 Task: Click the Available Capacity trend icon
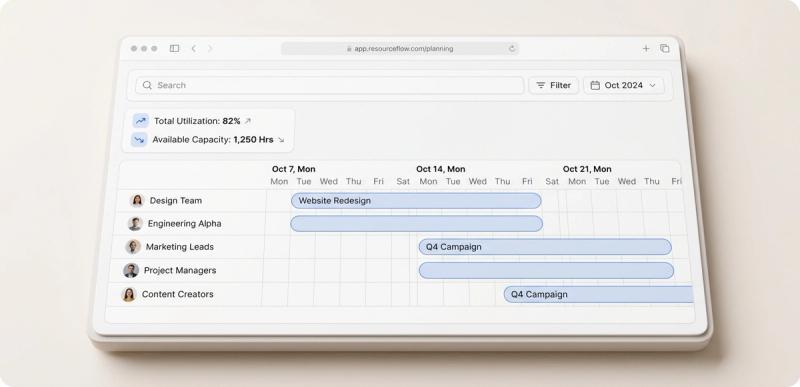click(x=139, y=140)
